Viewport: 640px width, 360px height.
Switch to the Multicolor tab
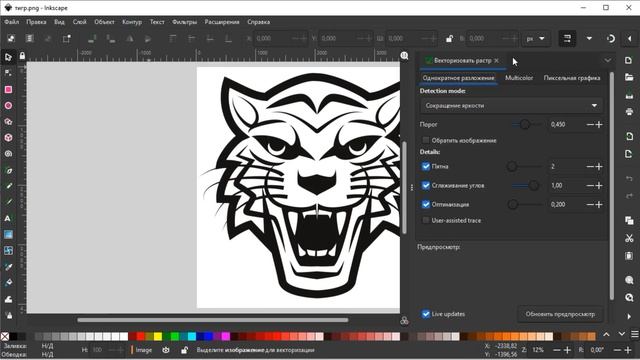[x=519, y=78]
